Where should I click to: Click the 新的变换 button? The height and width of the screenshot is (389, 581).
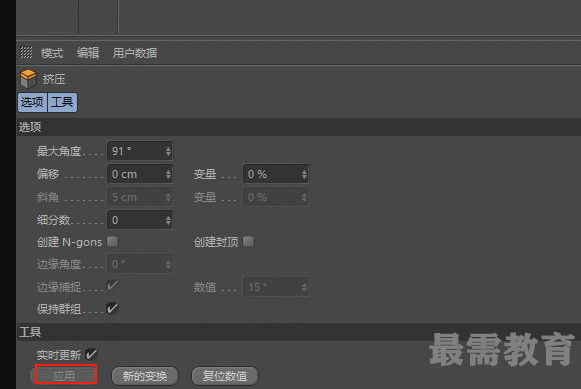click(145, 376)
